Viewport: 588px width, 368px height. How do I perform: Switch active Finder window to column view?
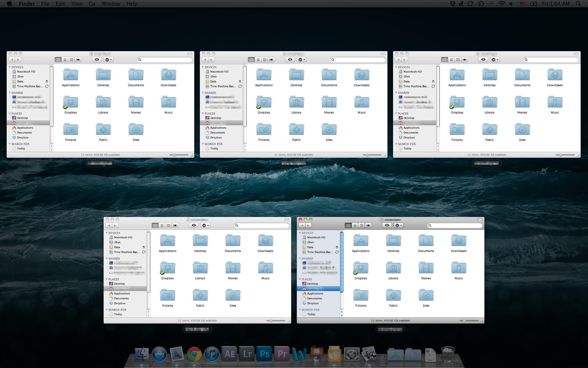coord(362,225)
